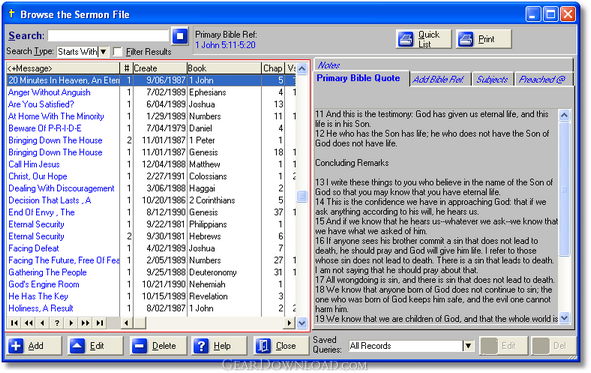This screenshot has width=591, height=373.
Task: Close the sermon browser
Action: point(282,345)
